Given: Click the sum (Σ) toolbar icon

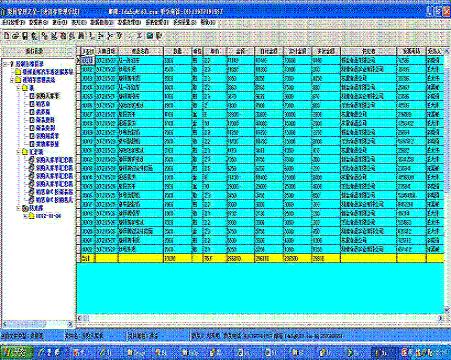Looking at the screenshot, I should click(x=140, y=35).
